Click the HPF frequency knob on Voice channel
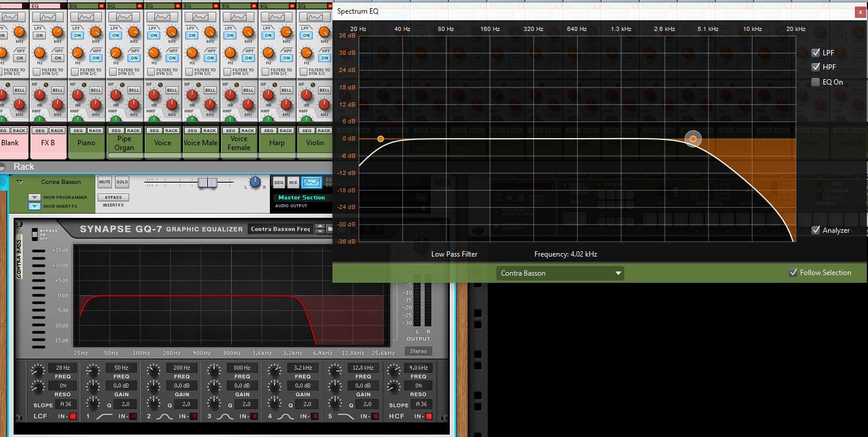The width and height of the screenshot is (868, 437). click(154, 54)
